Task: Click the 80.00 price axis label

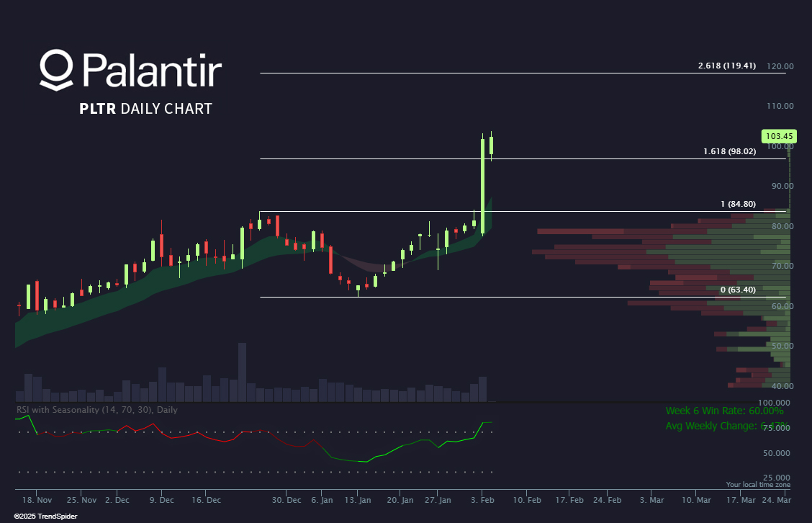Action: 782,226
